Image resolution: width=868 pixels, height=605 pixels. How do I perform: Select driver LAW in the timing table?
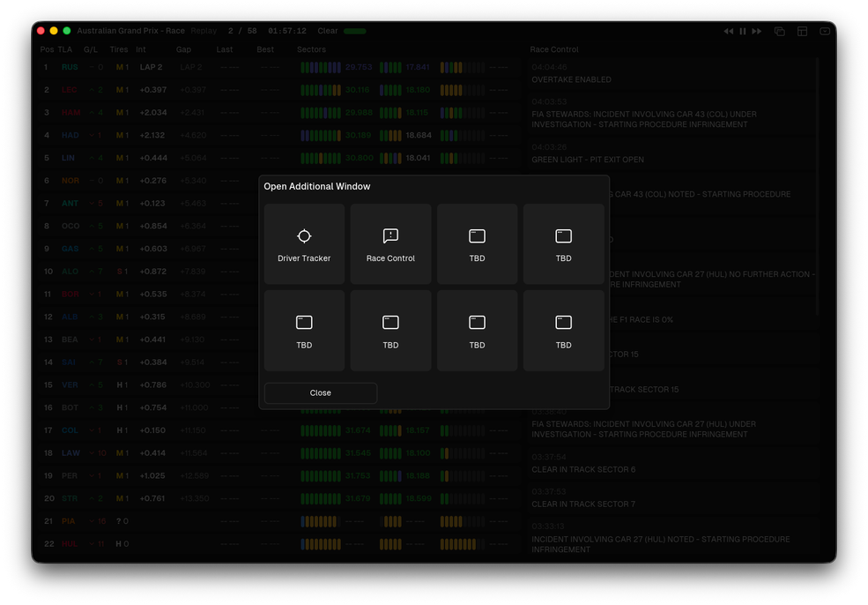click(x=70, y=453)
